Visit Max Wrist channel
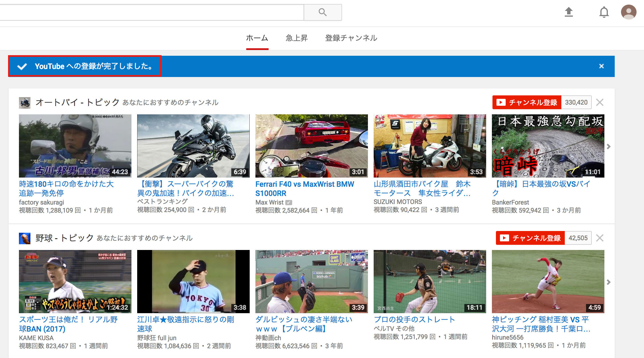The width and height of the screenshot is (644, 358). click(269, 202)
